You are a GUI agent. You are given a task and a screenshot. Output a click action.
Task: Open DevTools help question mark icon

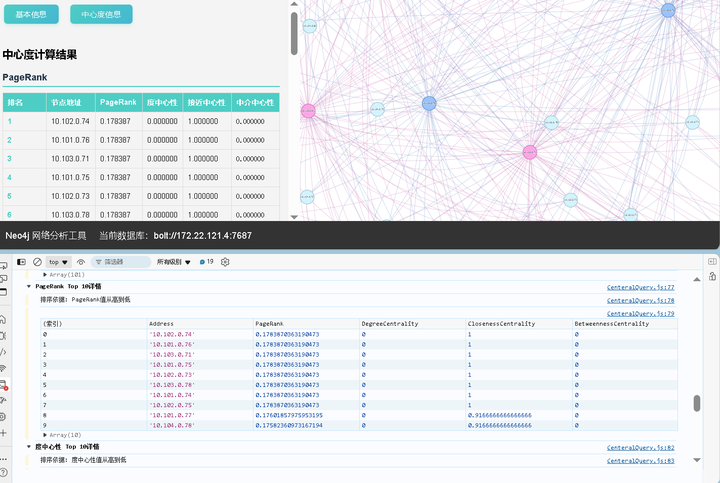(x=3, y=472)
